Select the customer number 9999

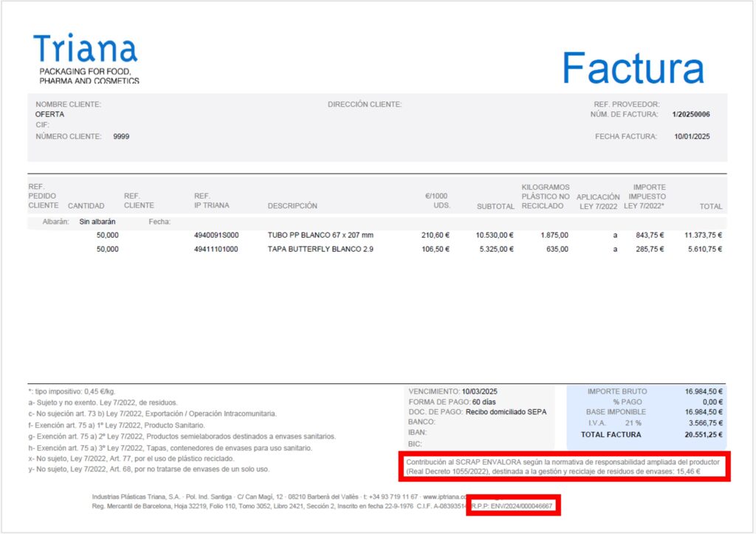point(121,137)
